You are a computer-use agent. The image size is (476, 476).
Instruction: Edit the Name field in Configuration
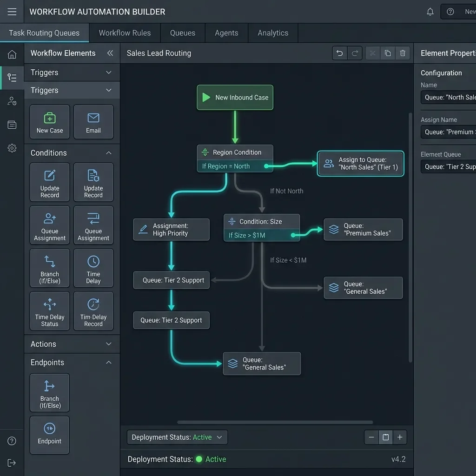tap(449, 97)
